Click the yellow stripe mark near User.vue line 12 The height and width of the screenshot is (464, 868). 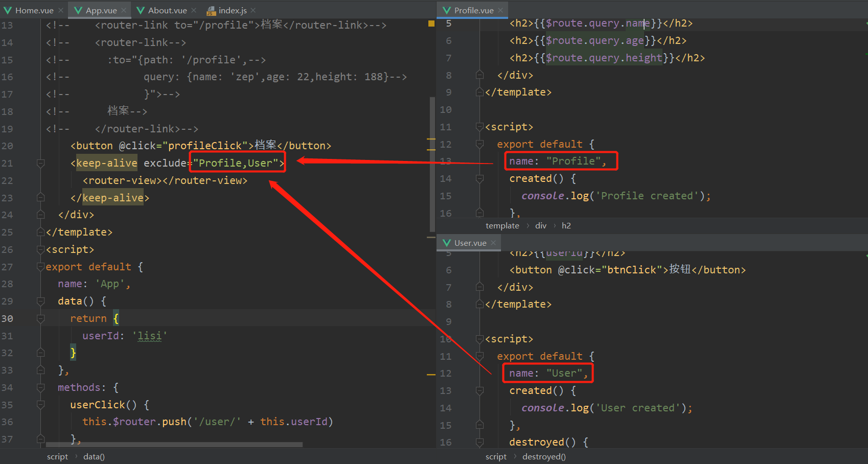tap(431, 375)
